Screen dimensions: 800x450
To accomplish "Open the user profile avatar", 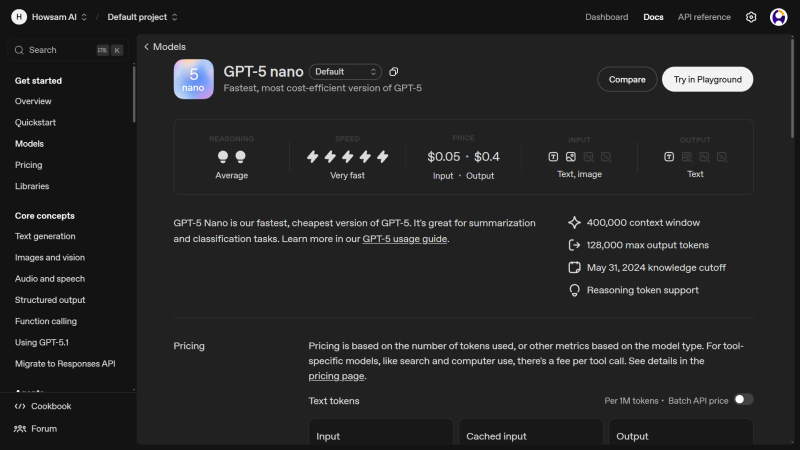I will coord(779,17).
